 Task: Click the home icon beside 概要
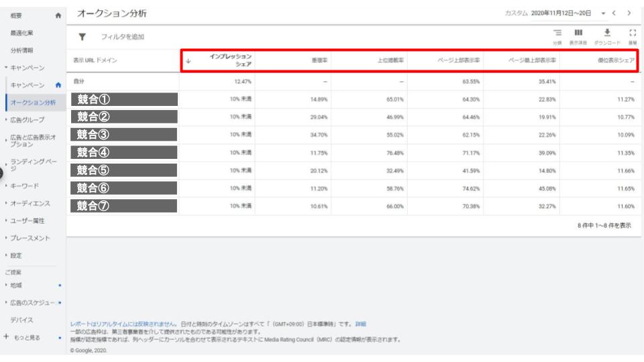(58, 15)
